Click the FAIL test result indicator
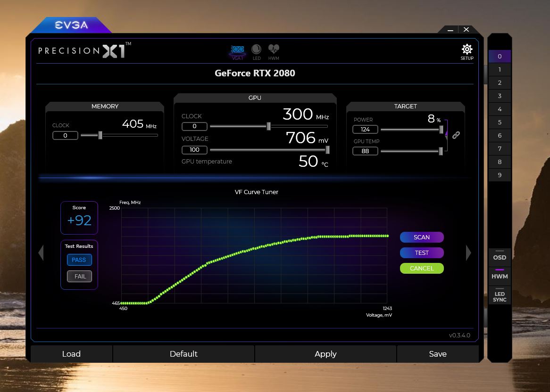 pos(80,277)
